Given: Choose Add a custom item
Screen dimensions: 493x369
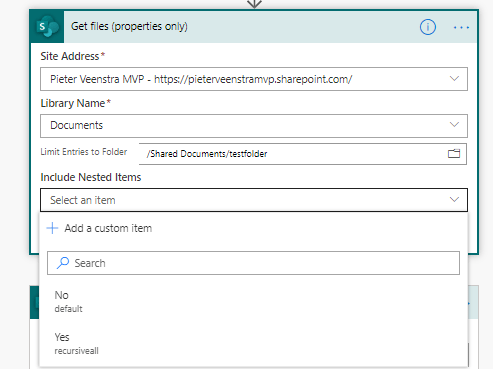Looking at the screenshot, I should pos(99,228).
